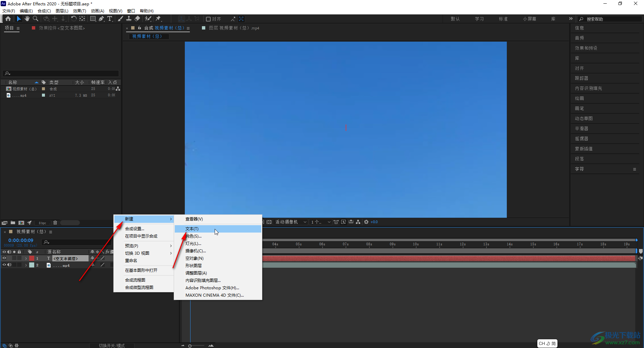Click the timeline icon in viewer footer
The height and width of the screenshot is (348, 644).
(351, 222)
